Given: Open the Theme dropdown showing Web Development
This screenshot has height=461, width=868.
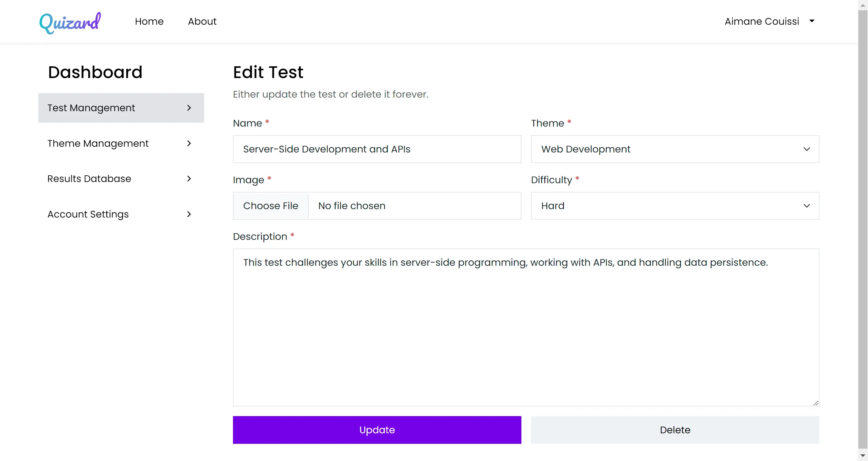Looking at the screenshot, I should [x=675, y=149].
